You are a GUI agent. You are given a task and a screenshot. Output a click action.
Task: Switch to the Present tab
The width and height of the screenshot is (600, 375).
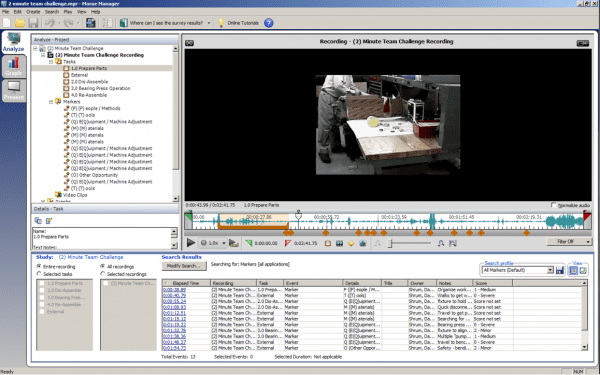tap(14, 91)
